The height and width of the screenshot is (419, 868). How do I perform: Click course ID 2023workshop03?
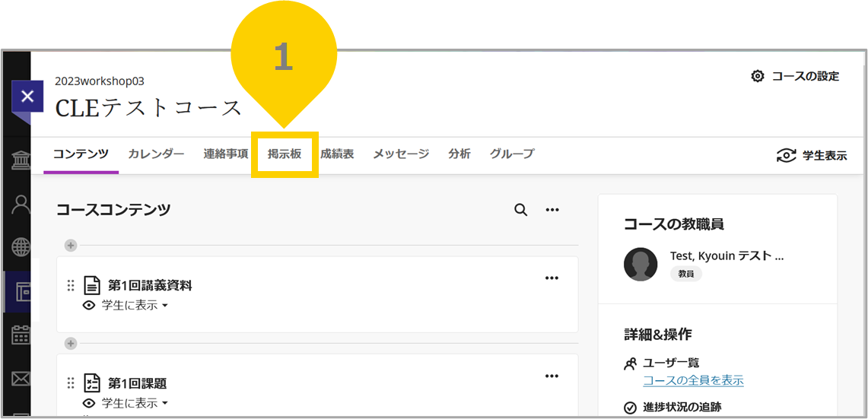coord(100,81)
